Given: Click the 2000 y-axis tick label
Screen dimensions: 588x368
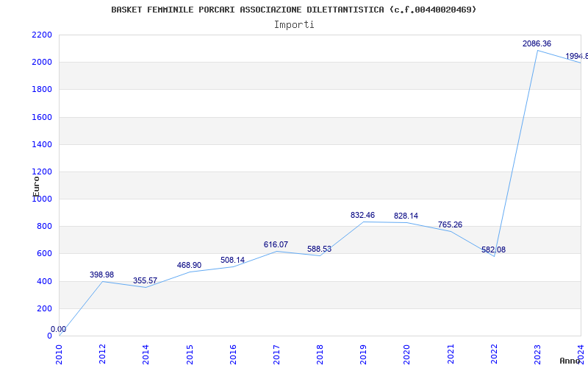Looking at the screenshot, I should point(42,63).
